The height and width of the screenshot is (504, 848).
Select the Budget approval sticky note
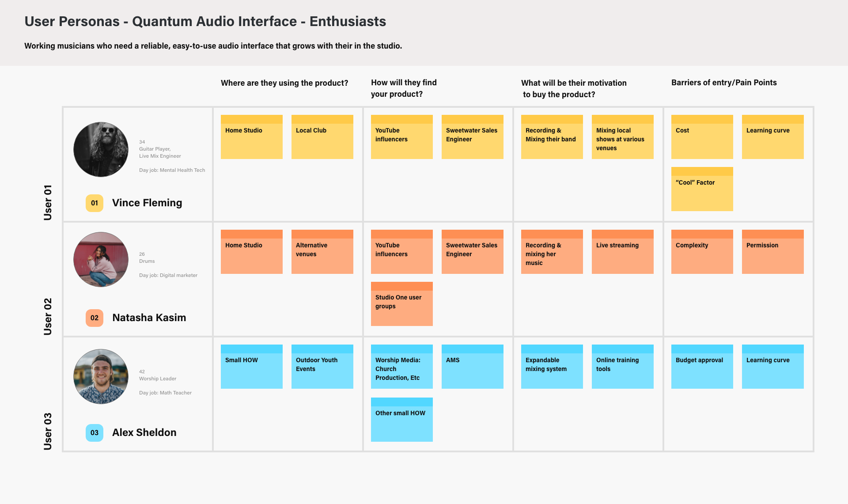pyautogui.click(x=702, y=367)
